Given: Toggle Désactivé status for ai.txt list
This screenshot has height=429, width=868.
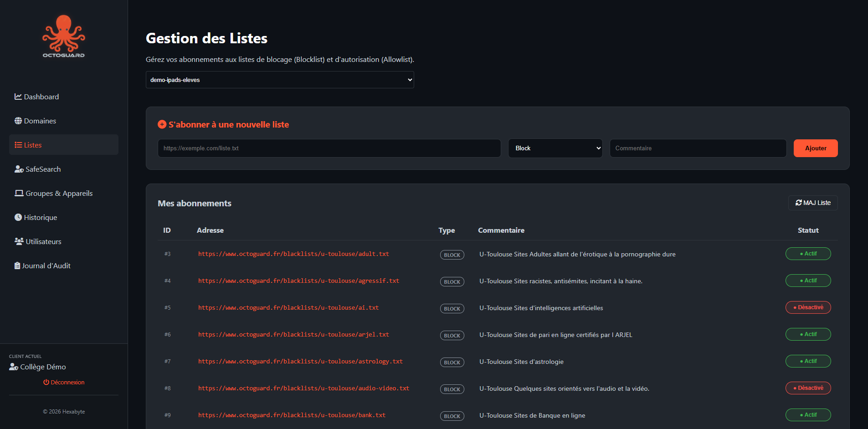Looking at the screenshot, I should 808,307.
